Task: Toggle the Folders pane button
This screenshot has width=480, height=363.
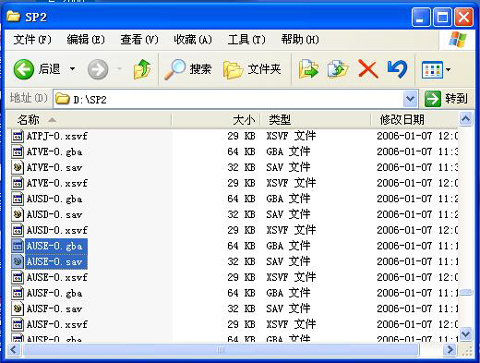Action: pyautogui.click(x=252, y=69)
